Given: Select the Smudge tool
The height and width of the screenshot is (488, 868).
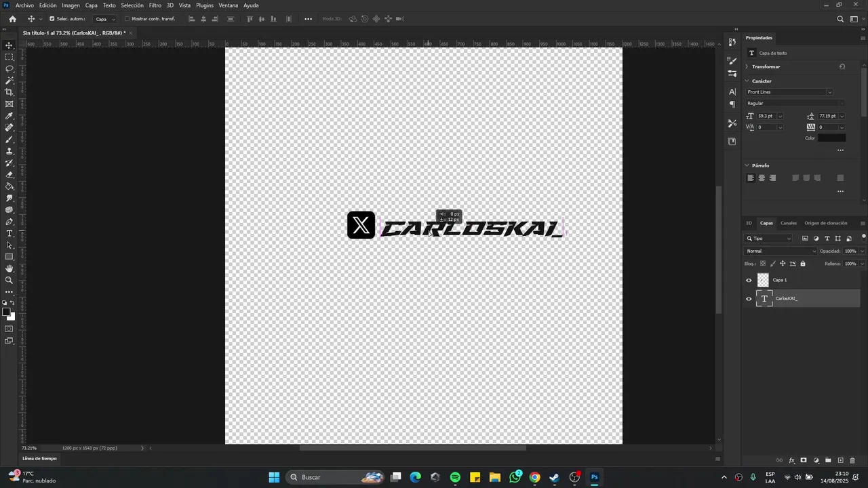Looking at the screenshot, I should point(9,198).
